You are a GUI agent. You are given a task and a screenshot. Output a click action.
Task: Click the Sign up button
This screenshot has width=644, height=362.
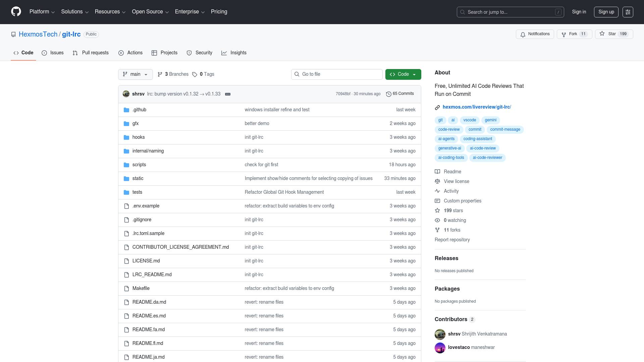[606, 12]
